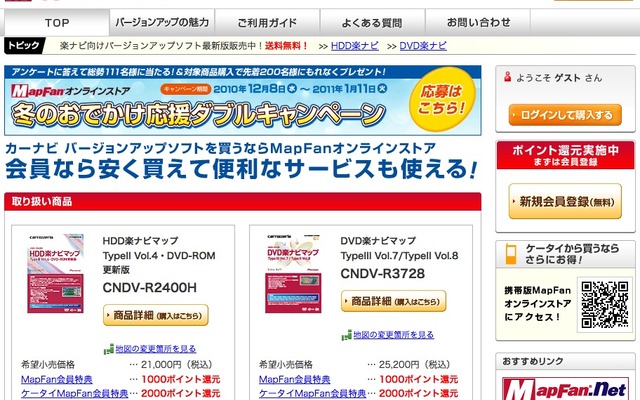This screenshot has height=400, width=640.
Task: Click 会員なら安く買えて headline text
Action: (x=241, y=169)
